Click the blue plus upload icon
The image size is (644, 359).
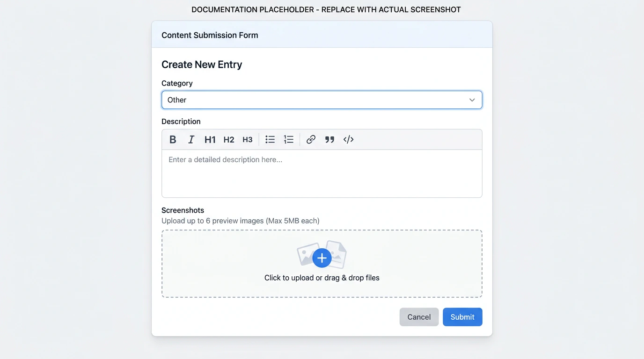click(x=322, y=258)
